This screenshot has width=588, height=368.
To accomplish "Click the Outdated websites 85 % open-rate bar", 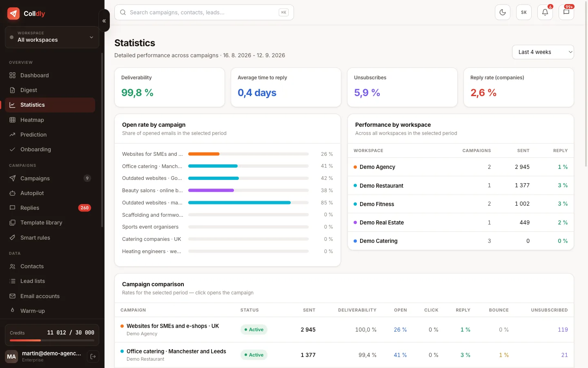I will coord(248,203).
